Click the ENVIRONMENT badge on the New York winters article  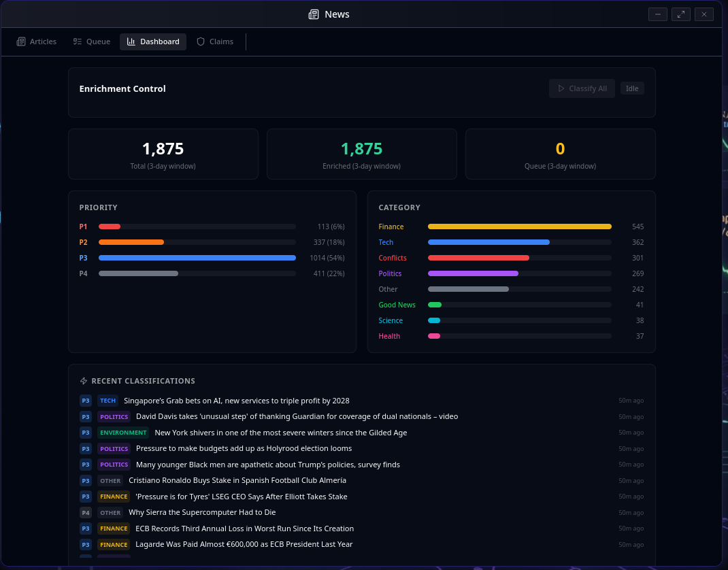[x=123, y=432]
